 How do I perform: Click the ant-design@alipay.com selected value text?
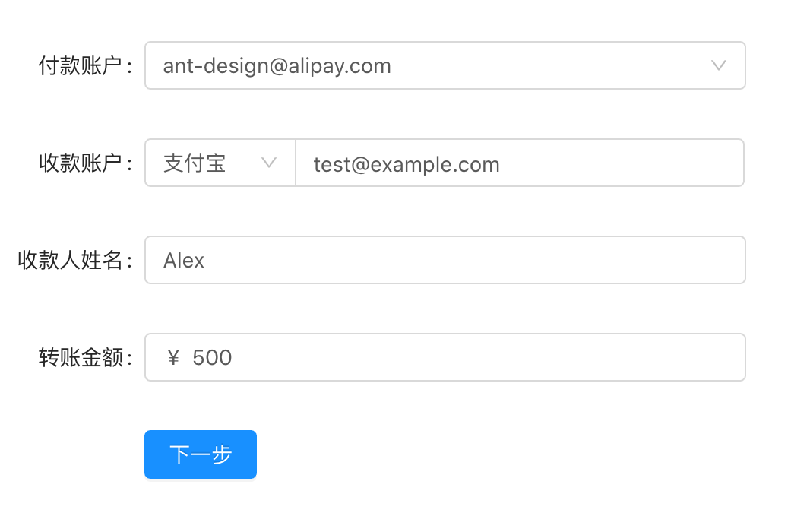pos(277,67)
